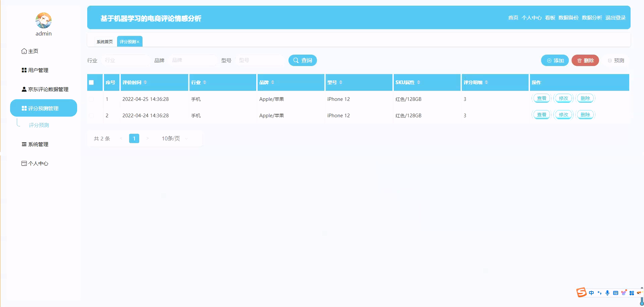Switch to the 系统首页 tab
Viewport: 644px width, 307px height.
pos(105,42)
